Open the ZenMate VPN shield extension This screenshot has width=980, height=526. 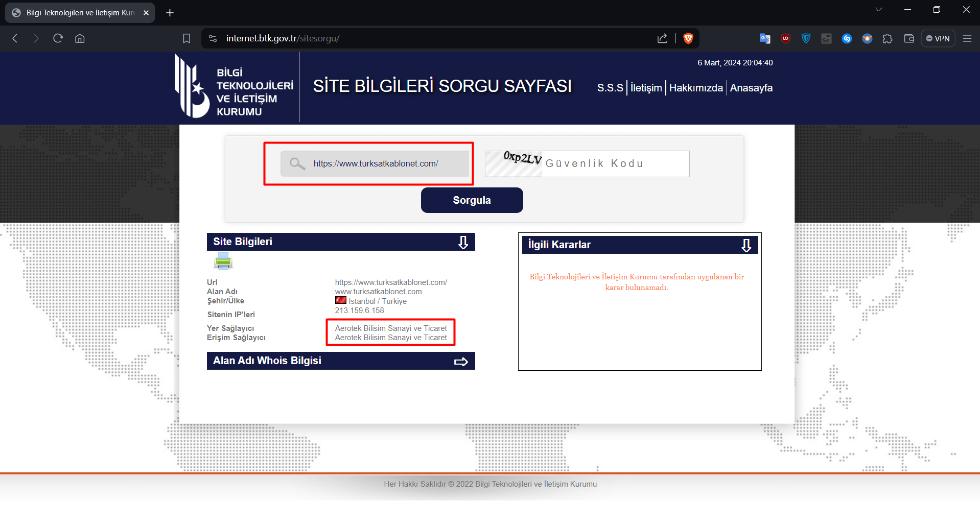806,38
